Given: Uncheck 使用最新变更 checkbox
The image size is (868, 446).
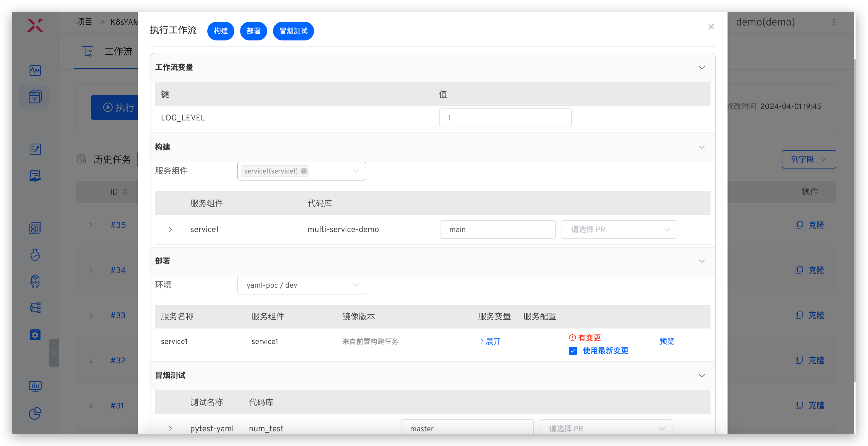Looking at the screenshot, I should [x=573, y=350].
